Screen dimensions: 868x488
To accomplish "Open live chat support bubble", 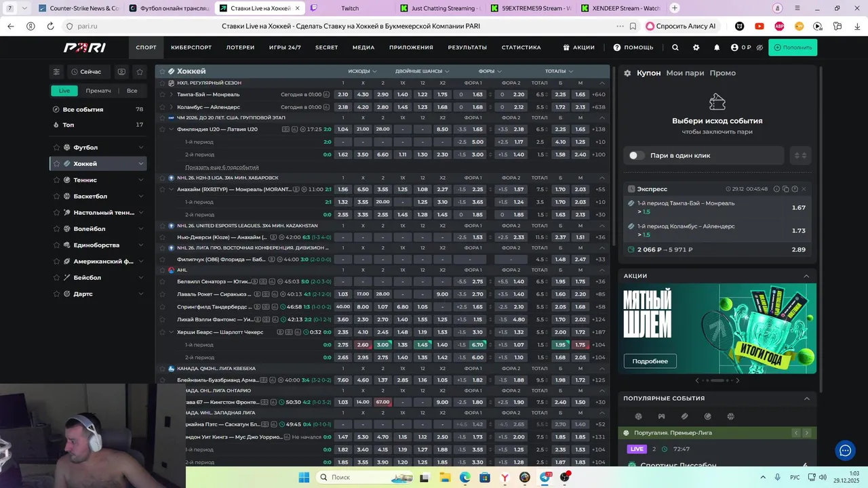I will (x=845, y=450).
